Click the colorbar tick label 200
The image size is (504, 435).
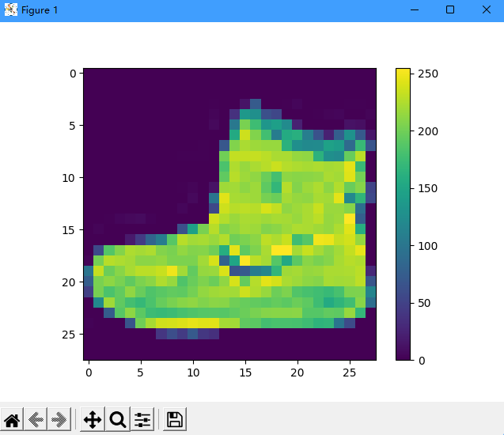[428, 131]
